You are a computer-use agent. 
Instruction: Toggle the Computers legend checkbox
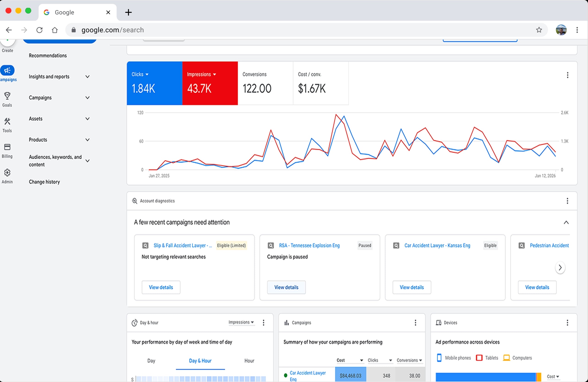tap(506, 358)
